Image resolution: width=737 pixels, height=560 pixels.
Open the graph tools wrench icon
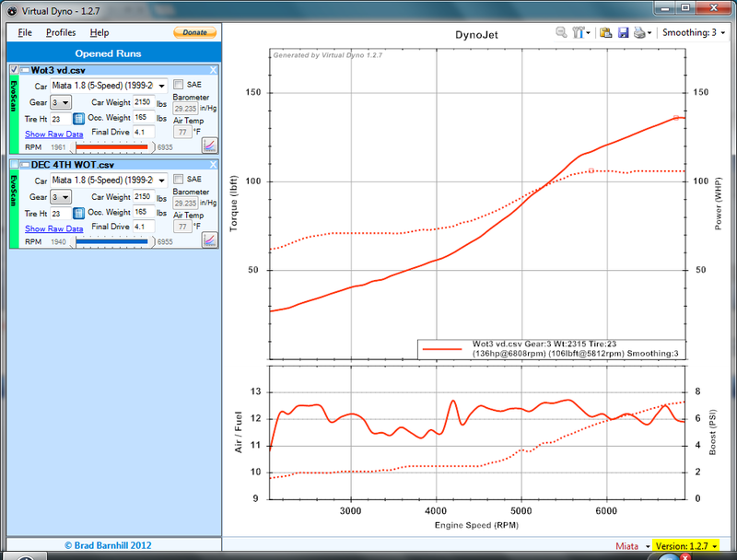[x=578, y=32]
